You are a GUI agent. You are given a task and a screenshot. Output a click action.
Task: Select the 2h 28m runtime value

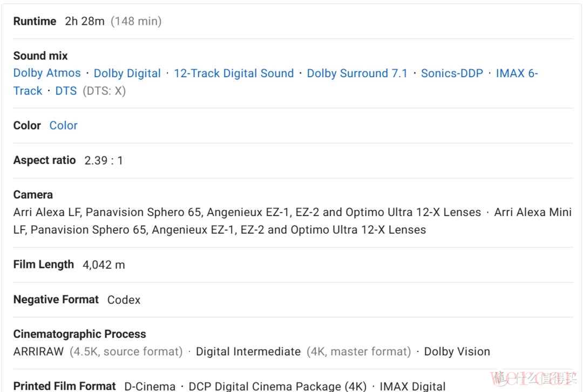point(85,22)
